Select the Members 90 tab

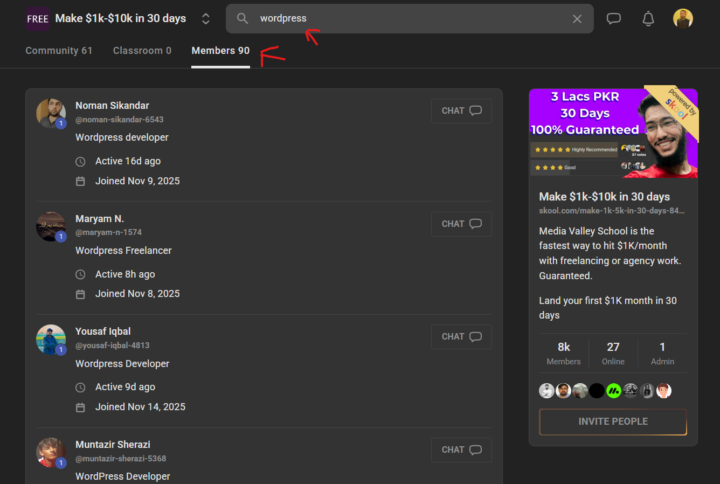[220, 50]
